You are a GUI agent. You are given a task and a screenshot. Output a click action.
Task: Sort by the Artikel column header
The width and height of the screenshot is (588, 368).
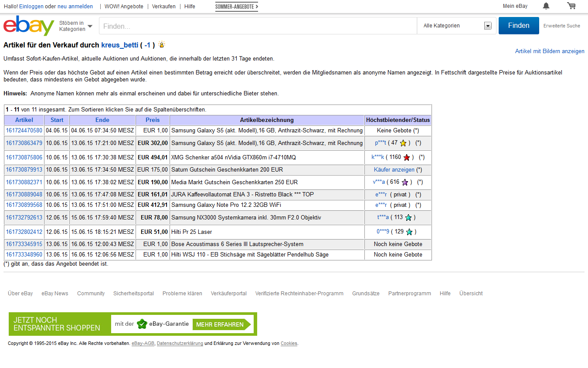(x=24, y=120)
